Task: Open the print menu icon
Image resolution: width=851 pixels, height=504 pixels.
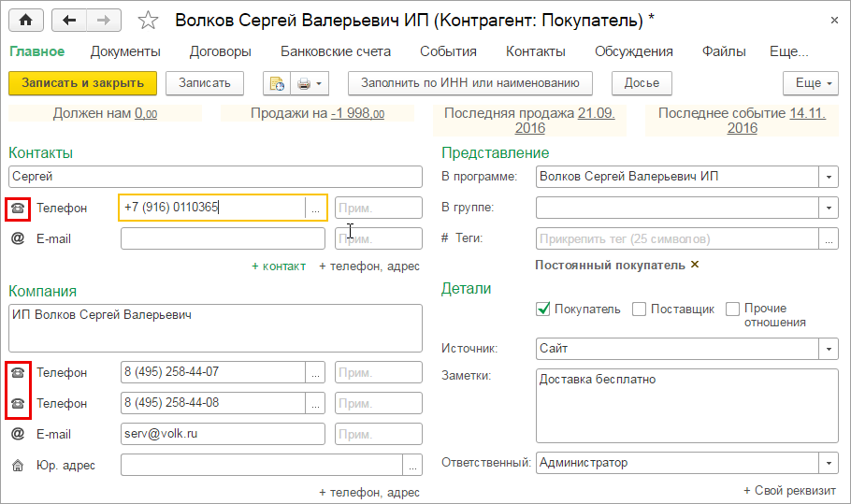Action: click(x=309, y=83)
